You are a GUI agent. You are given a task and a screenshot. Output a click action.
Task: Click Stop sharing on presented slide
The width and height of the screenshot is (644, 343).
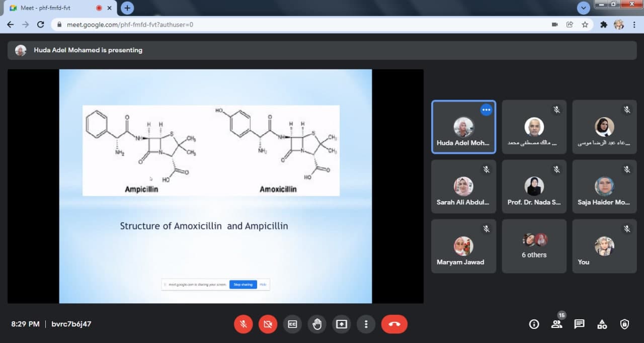pos(243,285)
